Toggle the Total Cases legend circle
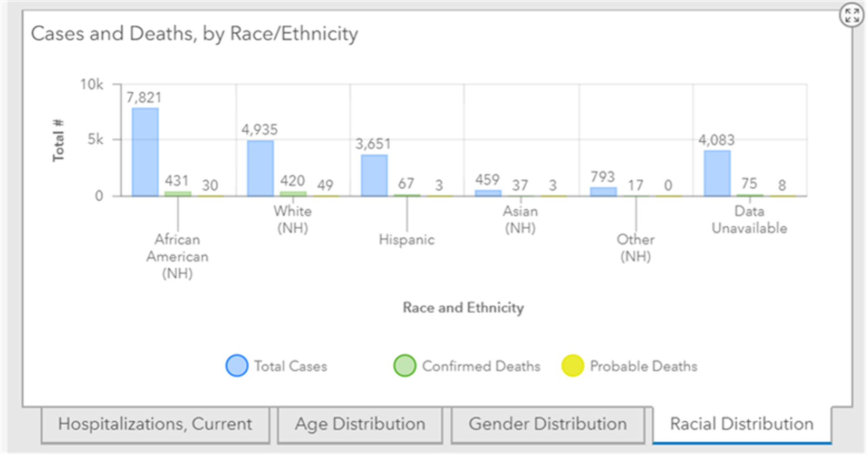Image resolution: width=868 pixels, height=456 pixels. (237, 365)
